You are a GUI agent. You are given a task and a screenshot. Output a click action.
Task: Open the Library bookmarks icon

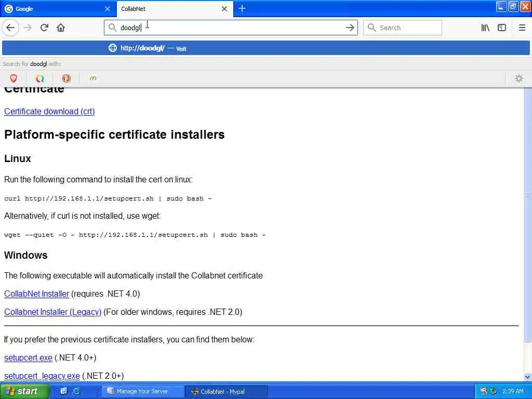click(485, 28)
